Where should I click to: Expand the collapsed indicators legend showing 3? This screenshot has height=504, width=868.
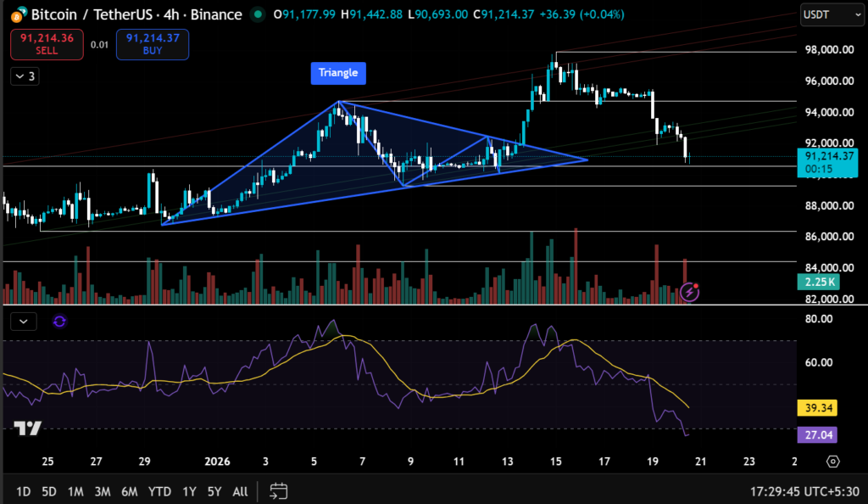pos(24,76)
